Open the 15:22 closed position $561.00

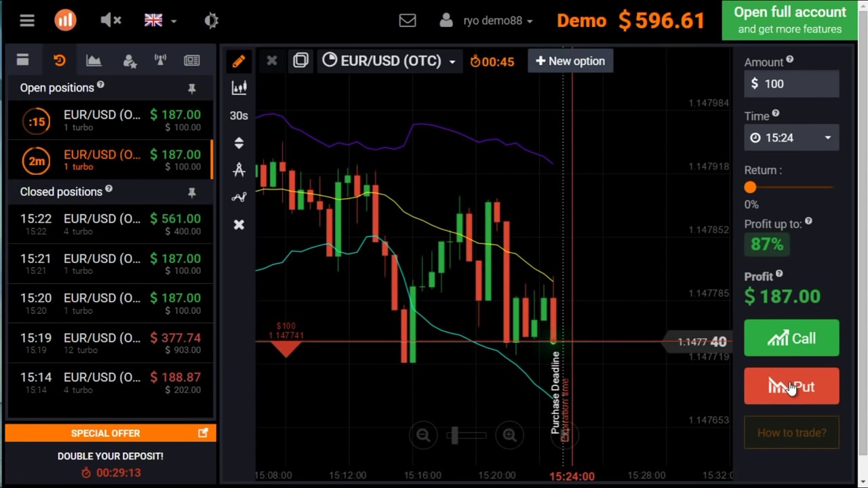pyautogui.click(x=111, y=224)
